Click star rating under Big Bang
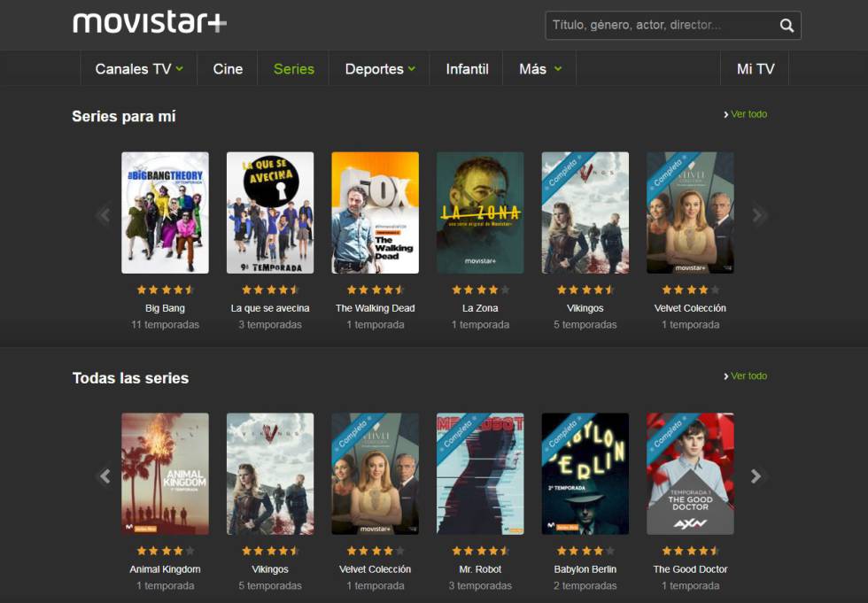Viewport: 868px width, 603px height. coord(165,290)
